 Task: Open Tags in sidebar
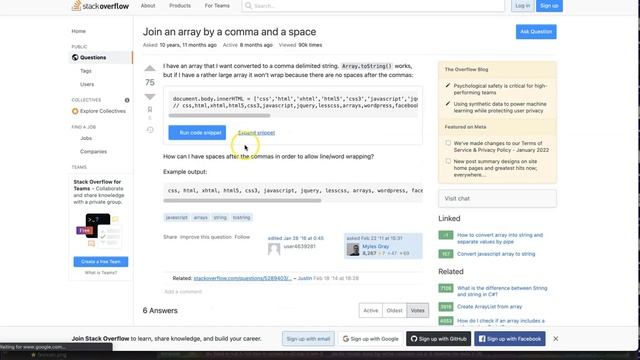click(x=86, y=71)
